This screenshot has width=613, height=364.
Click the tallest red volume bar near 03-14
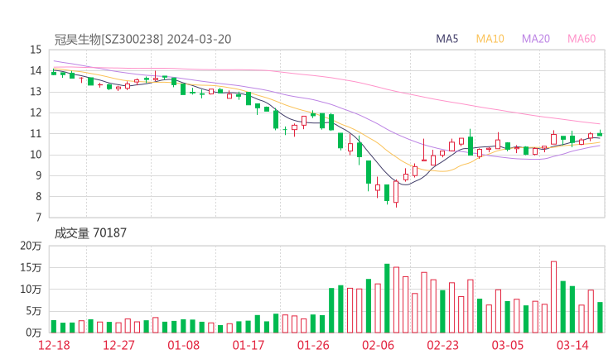[x=553, y=297]
